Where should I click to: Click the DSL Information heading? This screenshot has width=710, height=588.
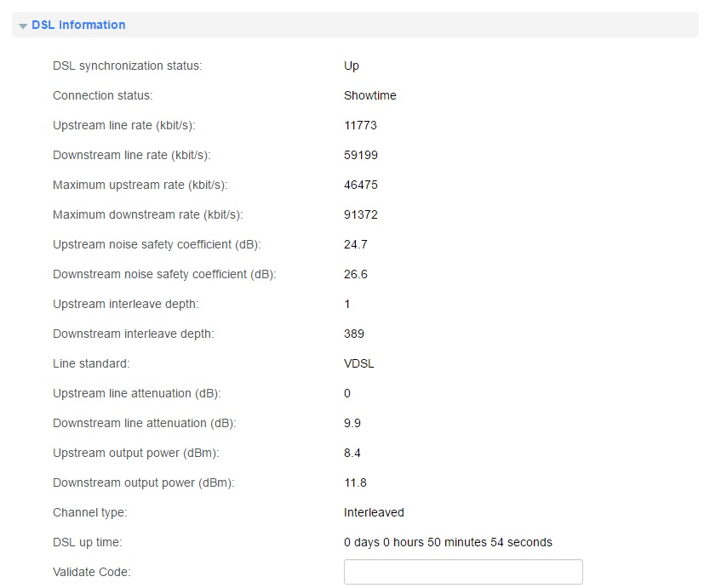coord(78,25)
